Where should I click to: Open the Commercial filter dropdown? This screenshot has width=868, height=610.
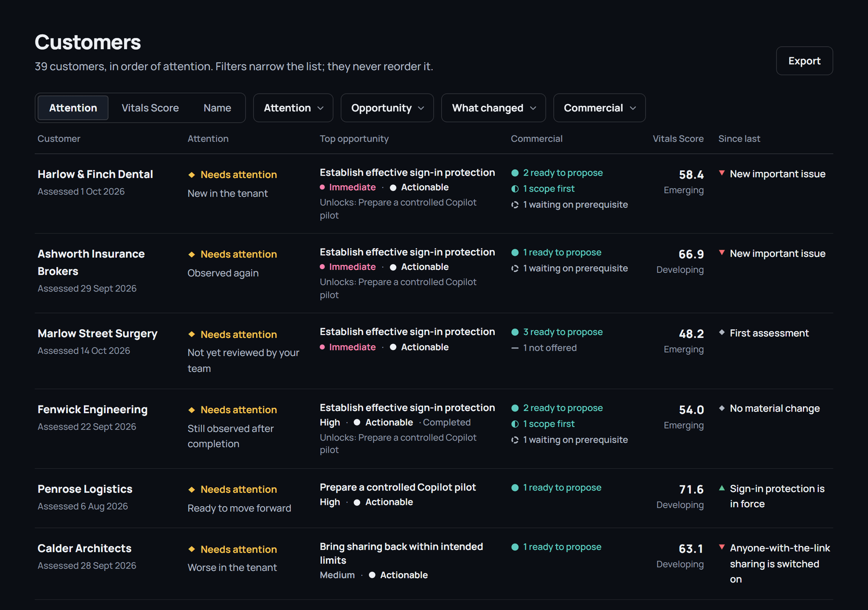(x=599, y=108)
